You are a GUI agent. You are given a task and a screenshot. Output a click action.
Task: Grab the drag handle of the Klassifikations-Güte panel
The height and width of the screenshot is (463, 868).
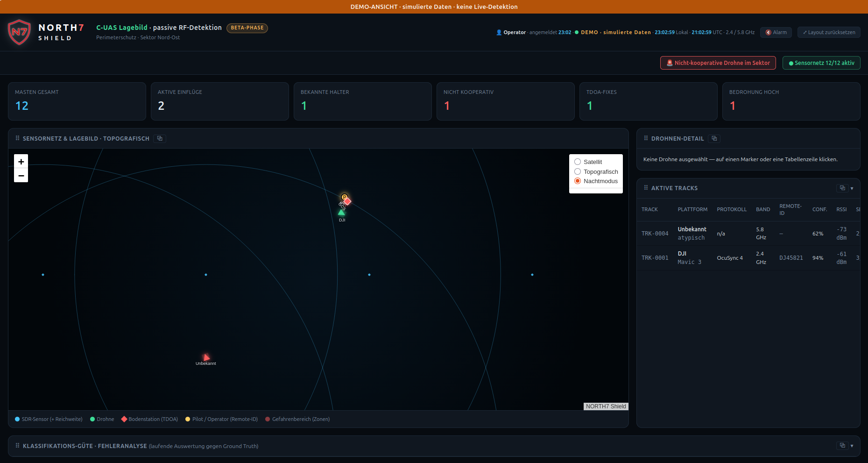pyautogui.click(x=18, y=446)
